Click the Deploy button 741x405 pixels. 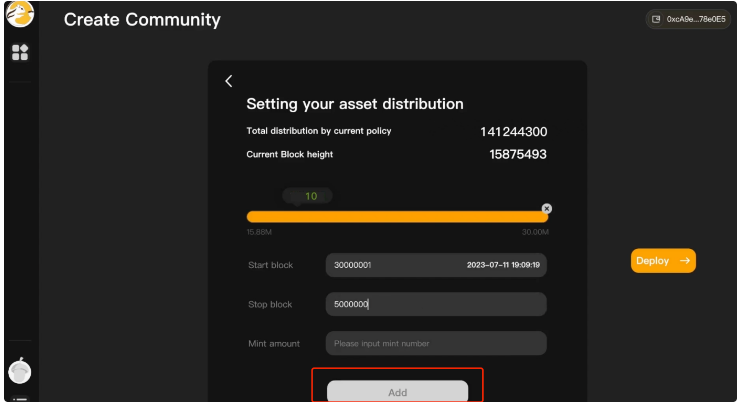point(663,261)
